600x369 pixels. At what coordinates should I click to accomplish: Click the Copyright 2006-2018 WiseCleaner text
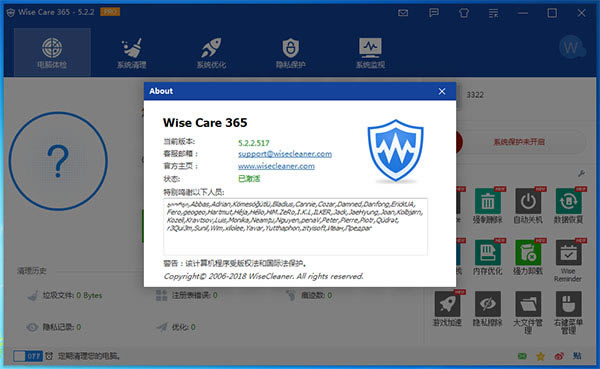click(263, 276)
